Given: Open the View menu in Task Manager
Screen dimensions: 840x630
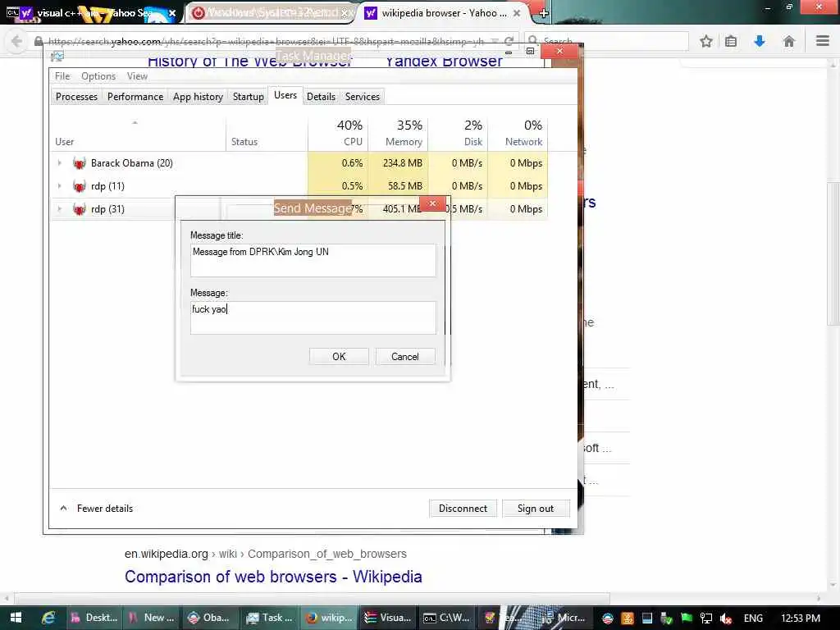Looking at the screenshot, I should click(x=137, y=76).
